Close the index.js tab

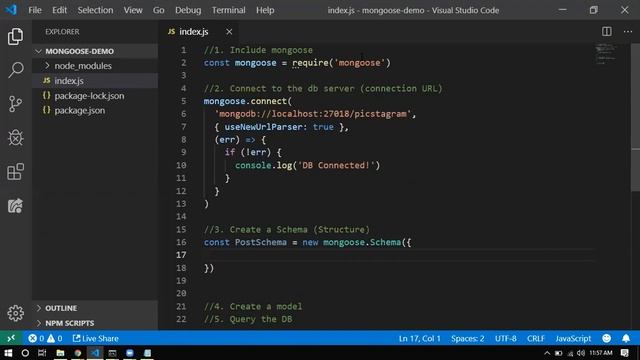point(229,31)
